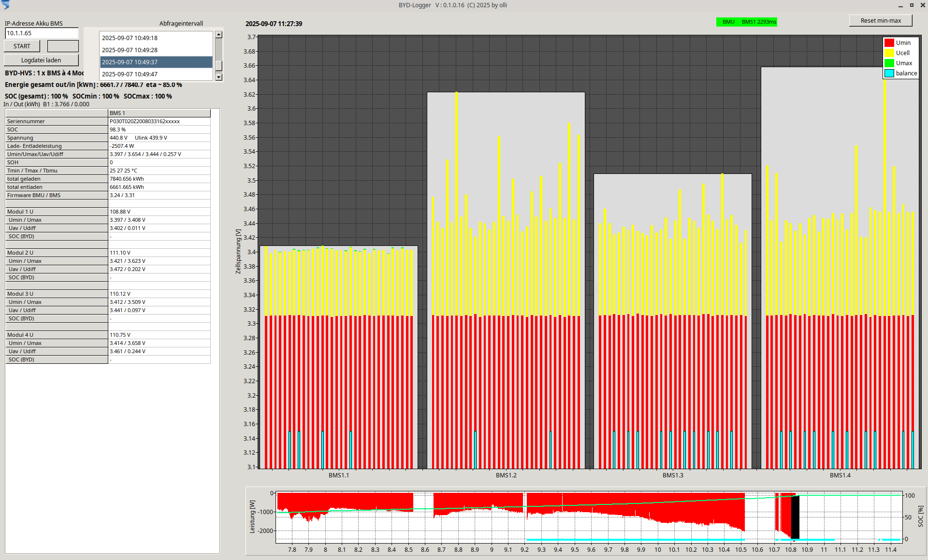The image size is (928, 560).
Task: Click the yellow Ucell legend swatch
Action: point(889,53)
